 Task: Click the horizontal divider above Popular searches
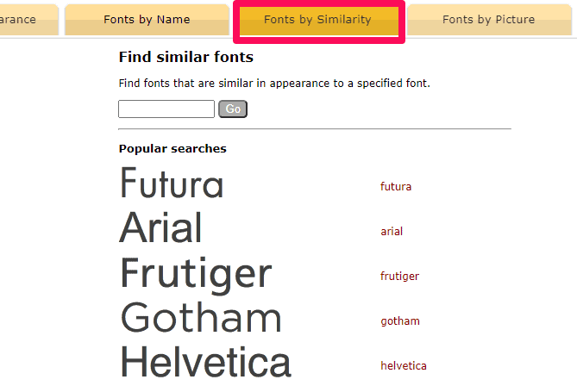315,129
